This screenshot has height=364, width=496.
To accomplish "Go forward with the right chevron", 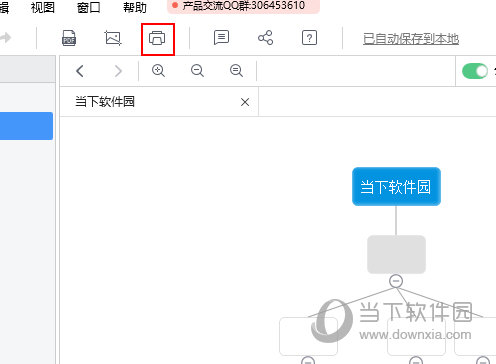I will pyautogui.click(x=118, y=71).
